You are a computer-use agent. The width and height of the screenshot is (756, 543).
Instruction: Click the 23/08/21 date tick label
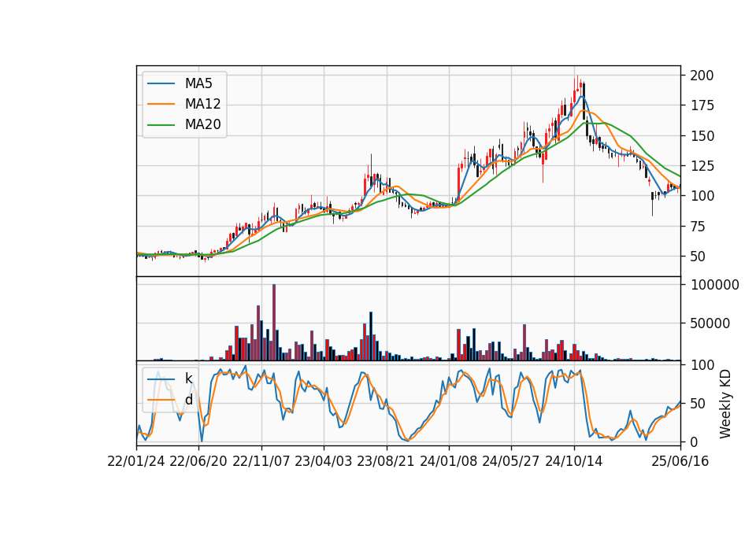pos(386,462)
